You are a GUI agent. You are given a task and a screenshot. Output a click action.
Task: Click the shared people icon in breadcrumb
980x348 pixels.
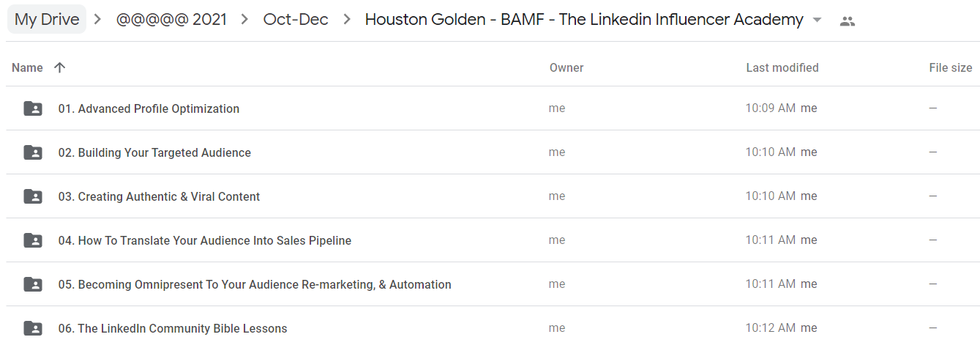[x=848, y=21]
